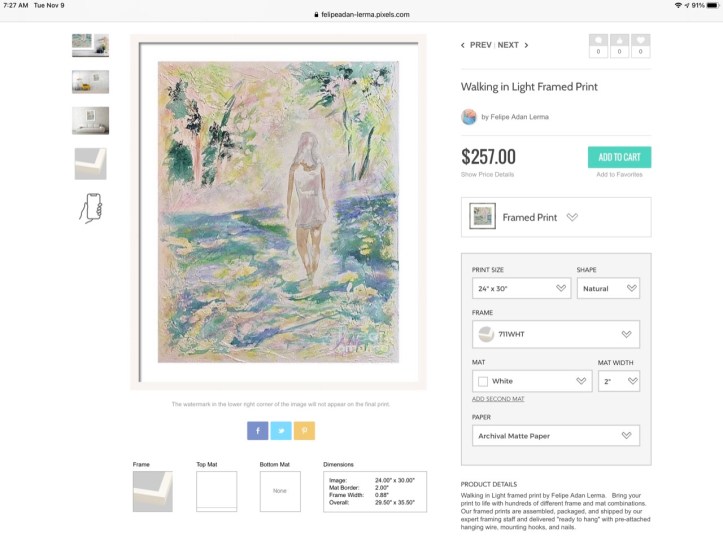Screen dimensions: 723x541
Task: Expand the Shape Natural dropdown
Action: tap(608, 288)
